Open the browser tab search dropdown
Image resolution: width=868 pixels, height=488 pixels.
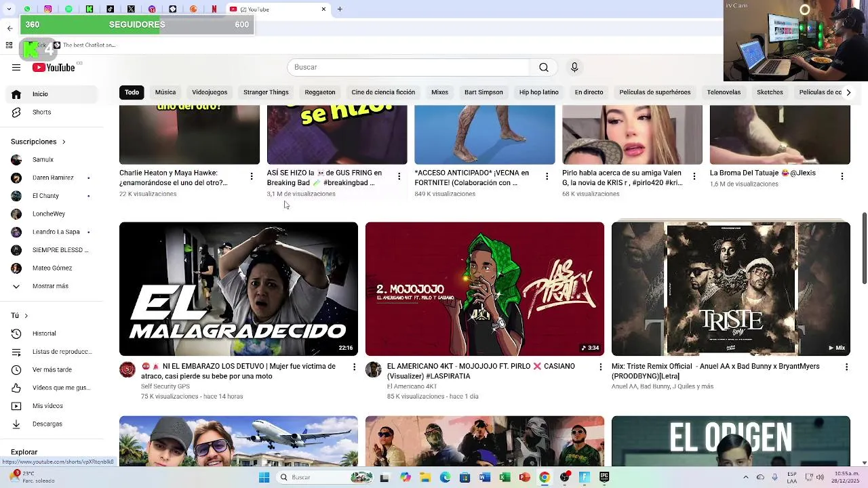[9, 9]
